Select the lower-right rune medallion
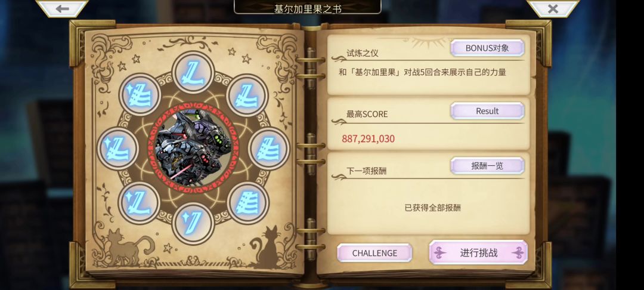The height and width of the screenshot is (290, 644). pos(247,203)
